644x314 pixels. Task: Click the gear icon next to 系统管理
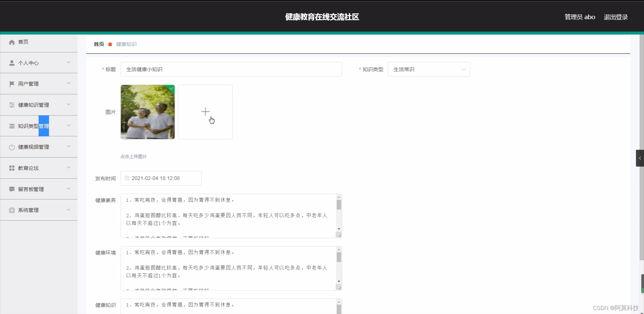pos(12,210)
